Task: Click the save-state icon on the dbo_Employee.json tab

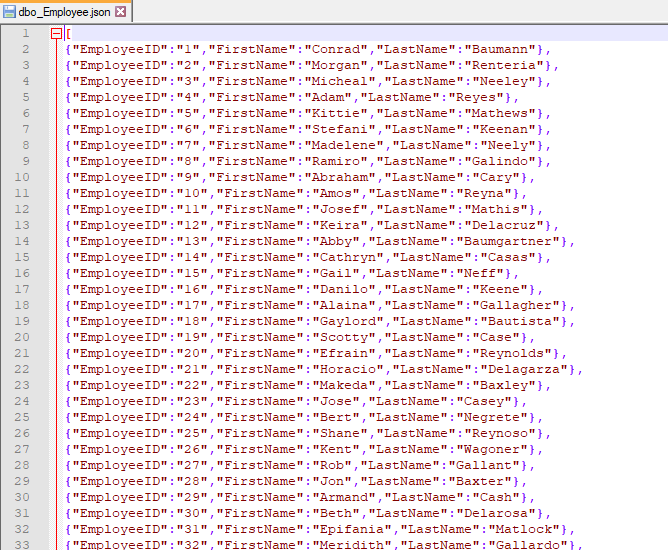Action: (9, 12)
